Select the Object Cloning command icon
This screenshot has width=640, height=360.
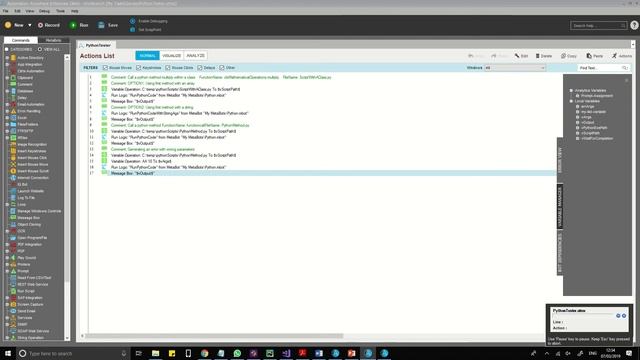click(x=13, y=224)
